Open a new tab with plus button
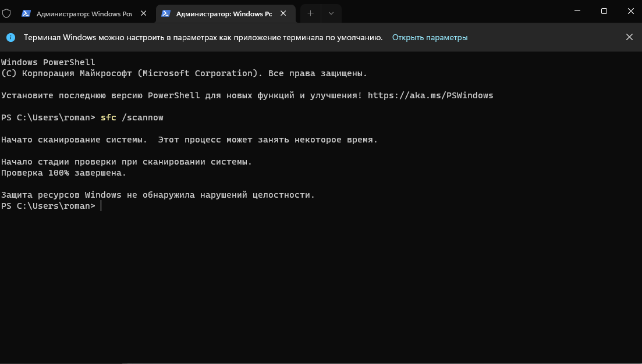Viewport: 642px width, 364px height. coord(310,13)
